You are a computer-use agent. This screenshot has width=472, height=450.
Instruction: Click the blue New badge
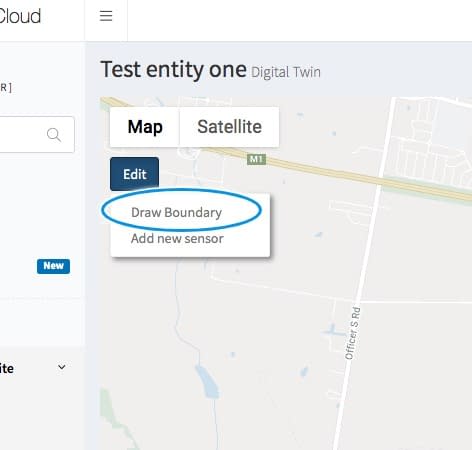pos(53,266)
